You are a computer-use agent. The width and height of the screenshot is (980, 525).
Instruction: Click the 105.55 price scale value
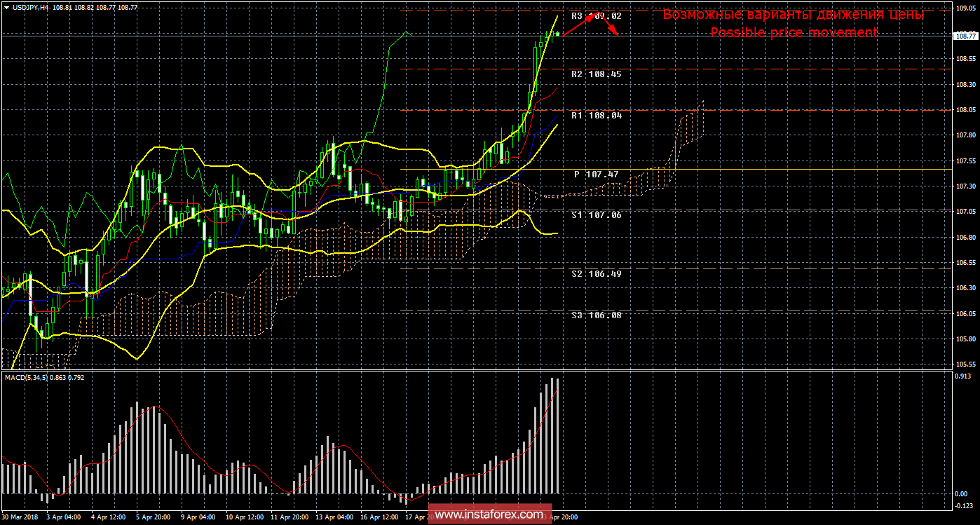[965, 364]
